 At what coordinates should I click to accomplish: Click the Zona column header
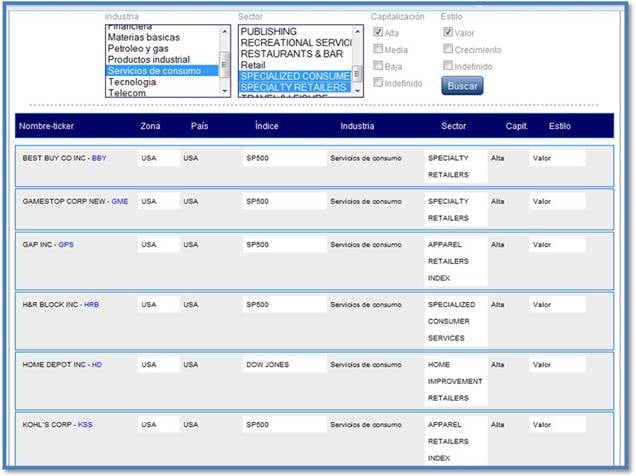tap(150, 126)
